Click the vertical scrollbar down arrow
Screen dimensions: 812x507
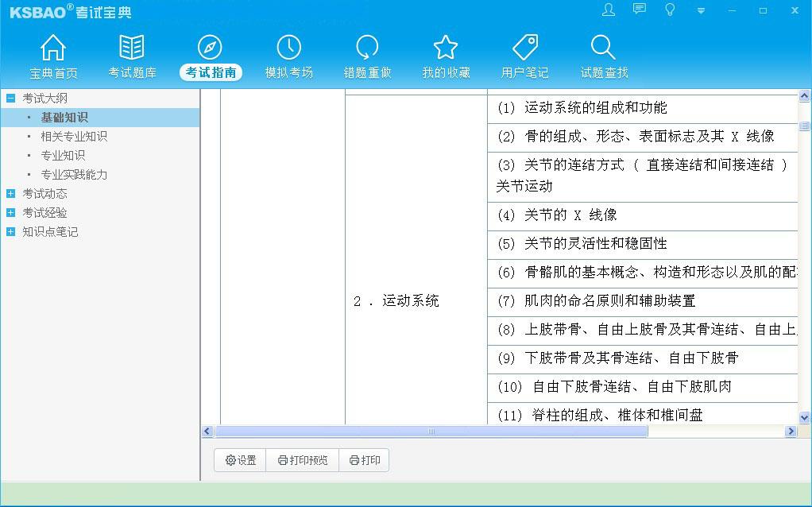(804, 417)
